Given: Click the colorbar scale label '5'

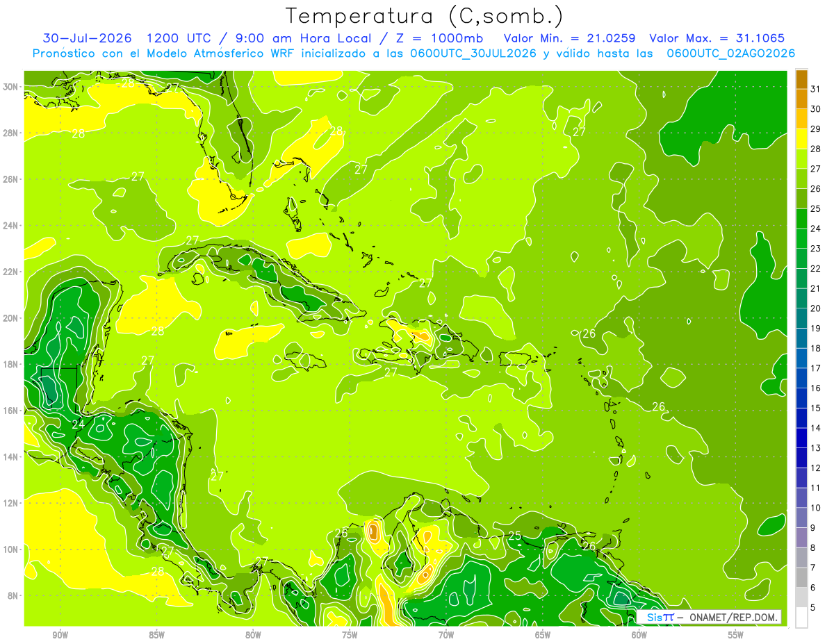Looking at the screenshot, I should click(813, 608).
